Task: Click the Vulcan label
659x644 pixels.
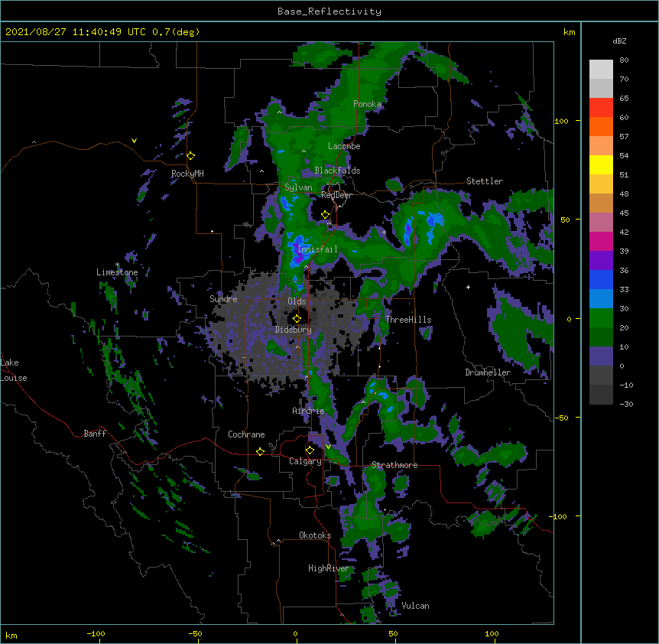Action: click(415, 606)
